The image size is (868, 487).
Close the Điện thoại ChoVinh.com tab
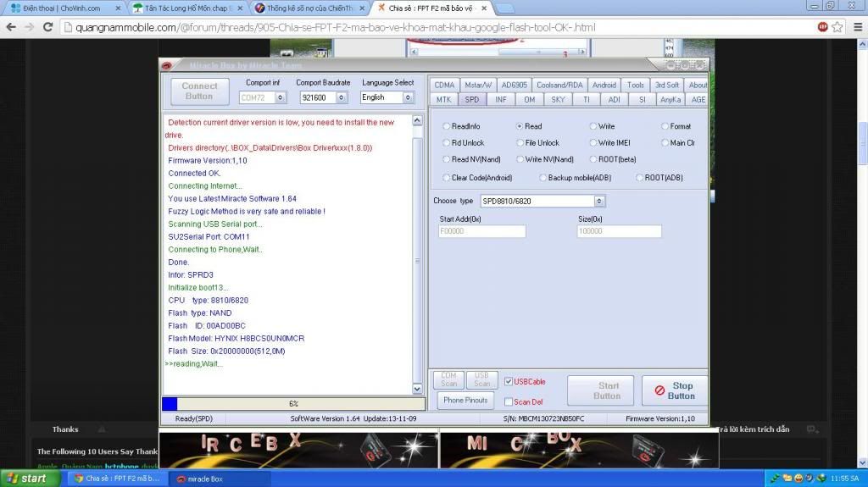click(118, 8)
